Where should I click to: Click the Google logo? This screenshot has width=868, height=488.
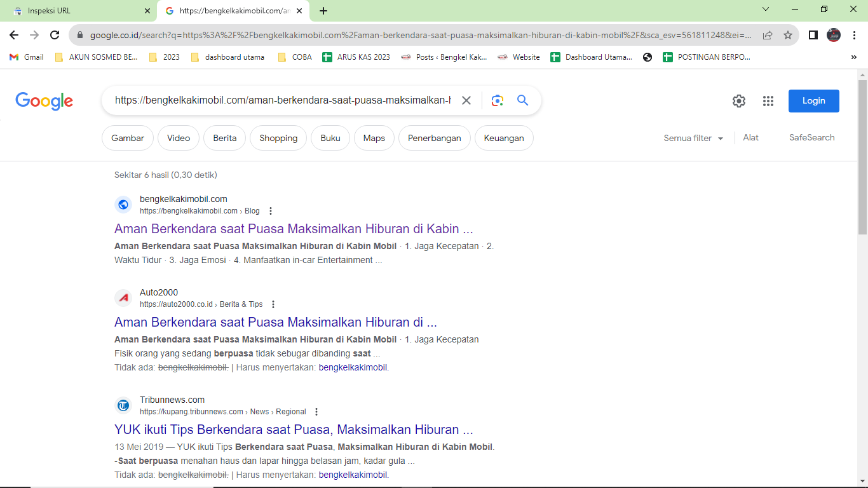tap(44, 101)
